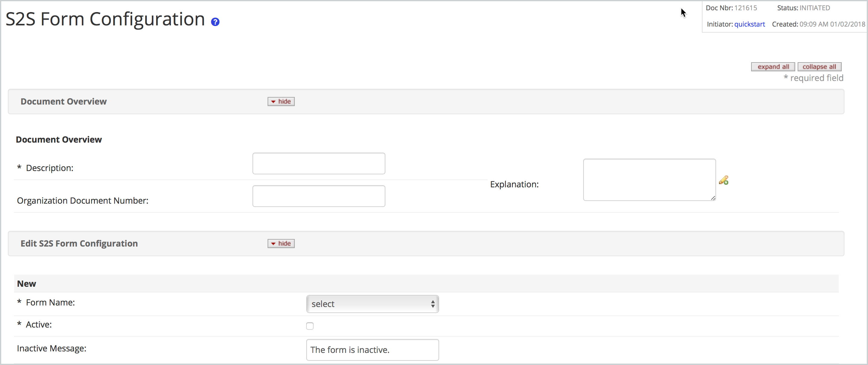Open the Form Name select dropdown
868x365 pixels.
tap(372, 304)
